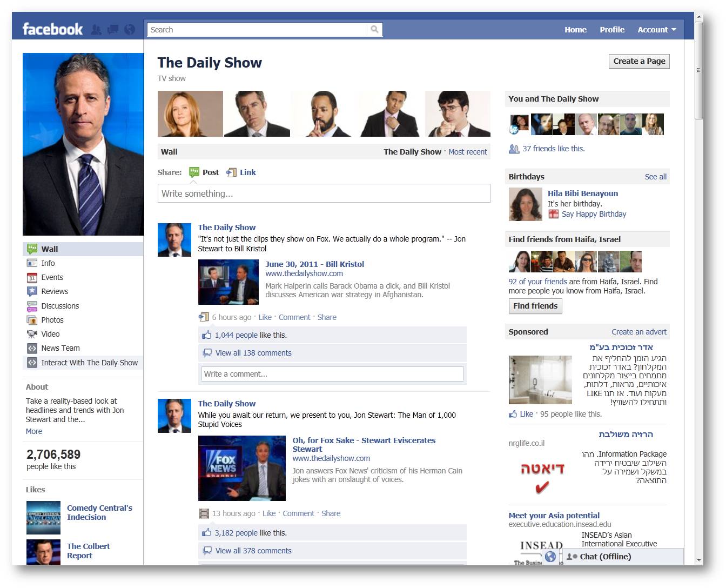Screen dimensions: 726x588
Task: Go to Home in the top bar
Action: click(575, 30)
